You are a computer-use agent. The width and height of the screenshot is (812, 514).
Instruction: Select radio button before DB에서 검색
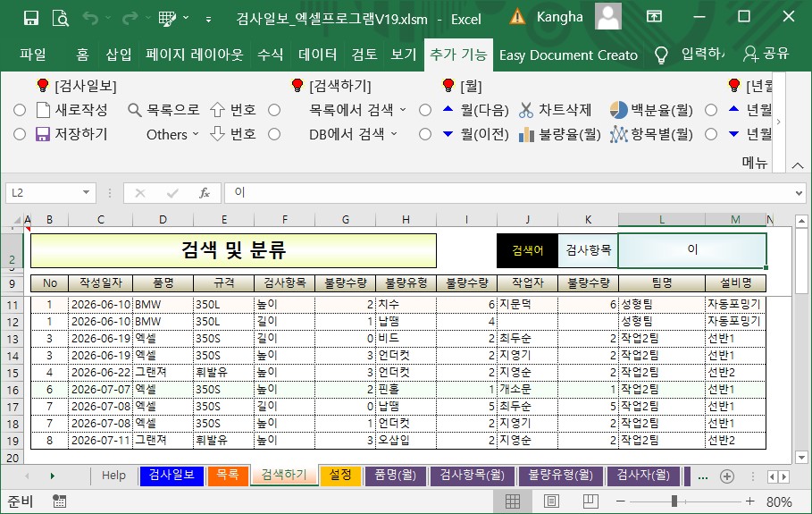(x=274, y=135)
